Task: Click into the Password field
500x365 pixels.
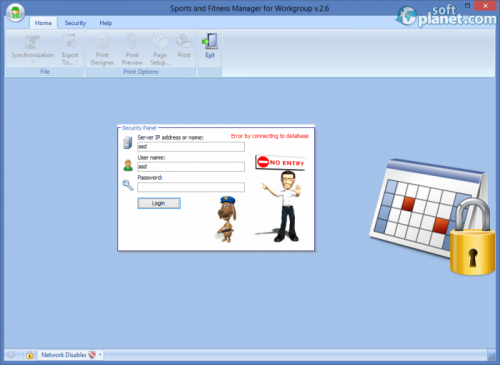Action: [x=191, y=187]
